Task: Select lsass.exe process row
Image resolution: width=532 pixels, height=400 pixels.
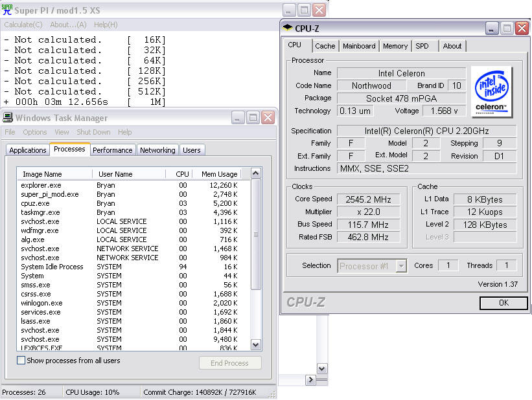Action: (x=133, y=321)
